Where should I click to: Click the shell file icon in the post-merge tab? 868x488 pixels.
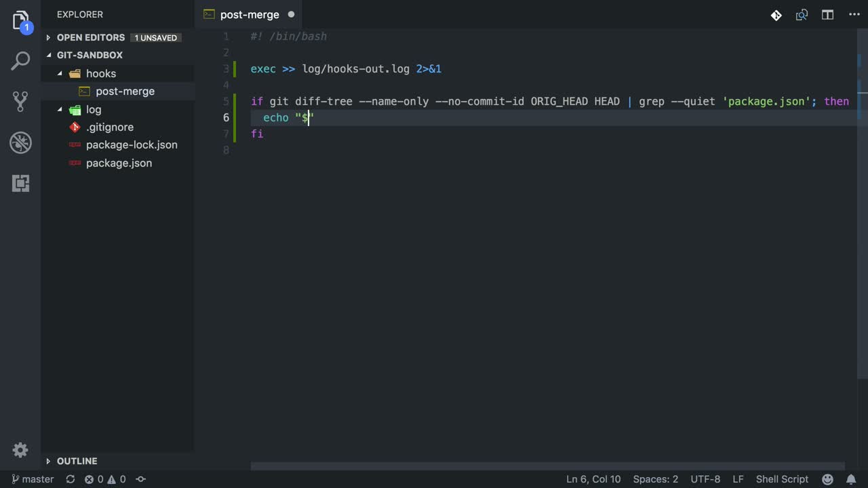pyautogui.click(x=209, y=14)
